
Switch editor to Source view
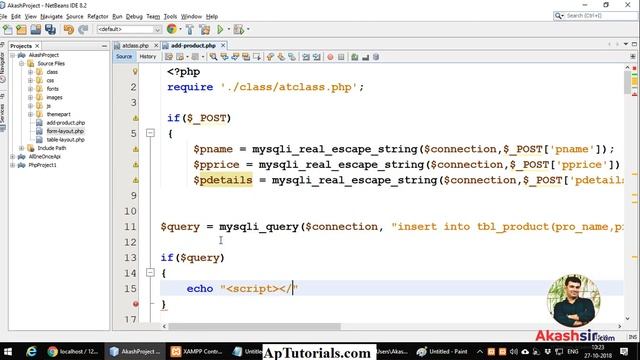(x=124, y=57)
